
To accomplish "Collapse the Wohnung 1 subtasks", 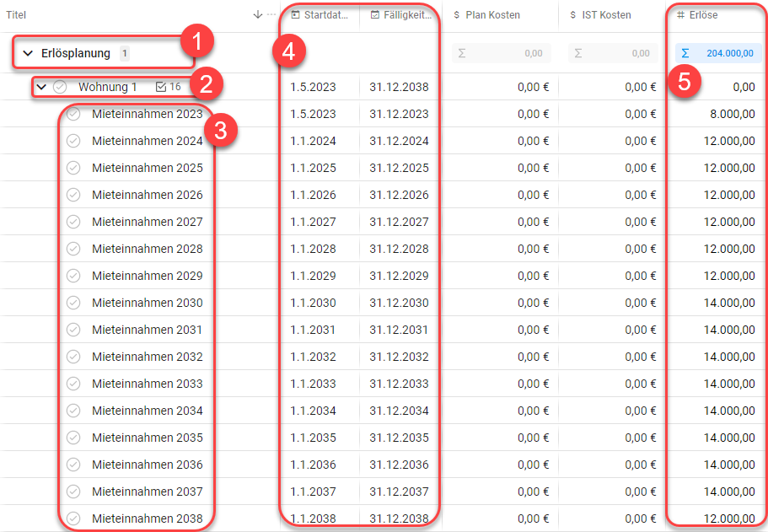I will (41, 87).
